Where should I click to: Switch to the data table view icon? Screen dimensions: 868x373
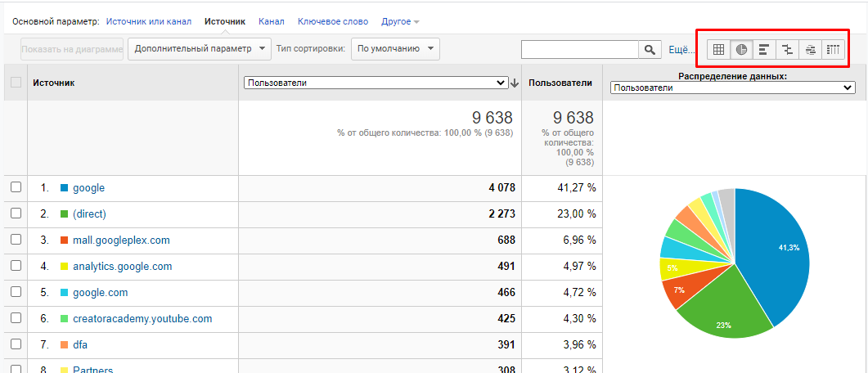[x=718, y=49]
